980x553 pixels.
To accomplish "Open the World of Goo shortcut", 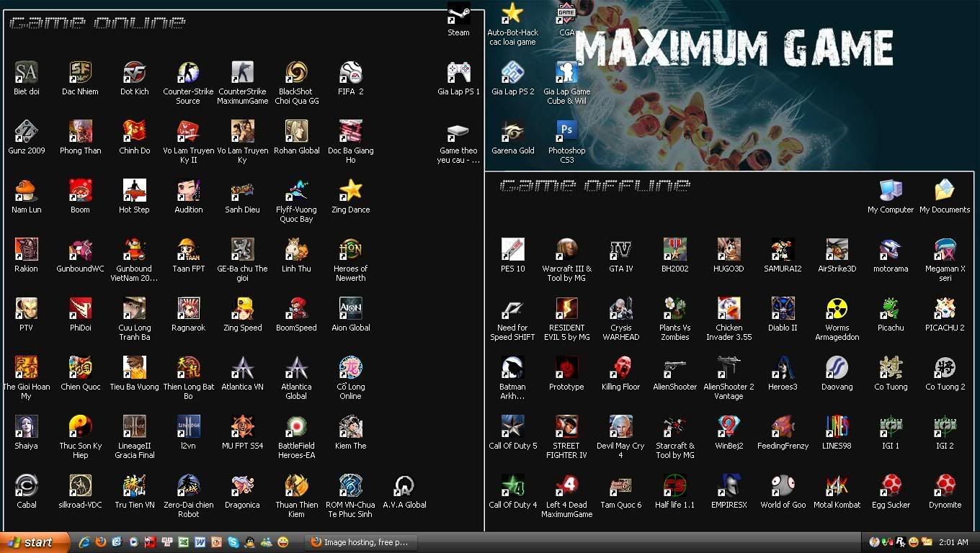I will (x=783, y=486).
